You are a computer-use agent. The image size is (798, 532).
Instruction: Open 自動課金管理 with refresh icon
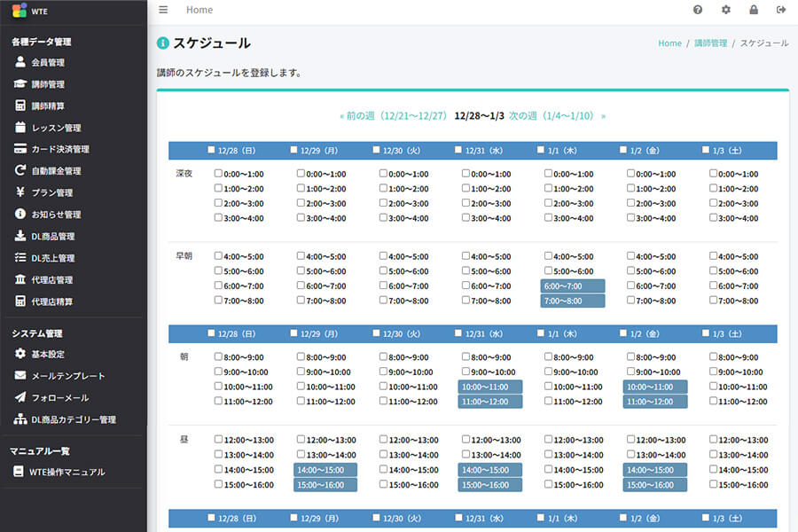tap(55, 171)
